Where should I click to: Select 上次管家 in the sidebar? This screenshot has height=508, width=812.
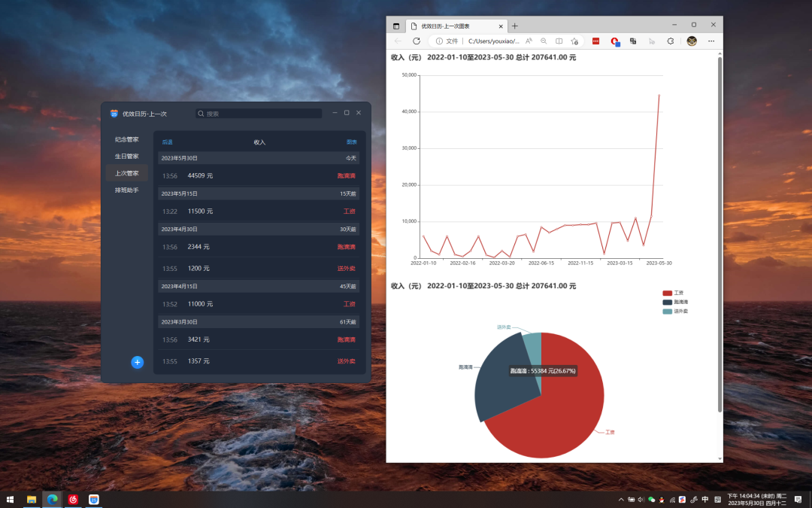pyautogui.click(x=127, y=173)
